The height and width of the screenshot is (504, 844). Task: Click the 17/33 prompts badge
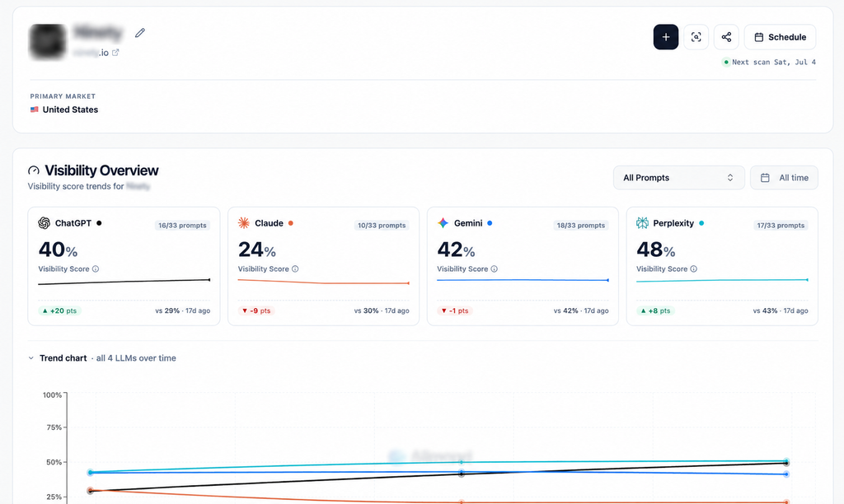781,226
